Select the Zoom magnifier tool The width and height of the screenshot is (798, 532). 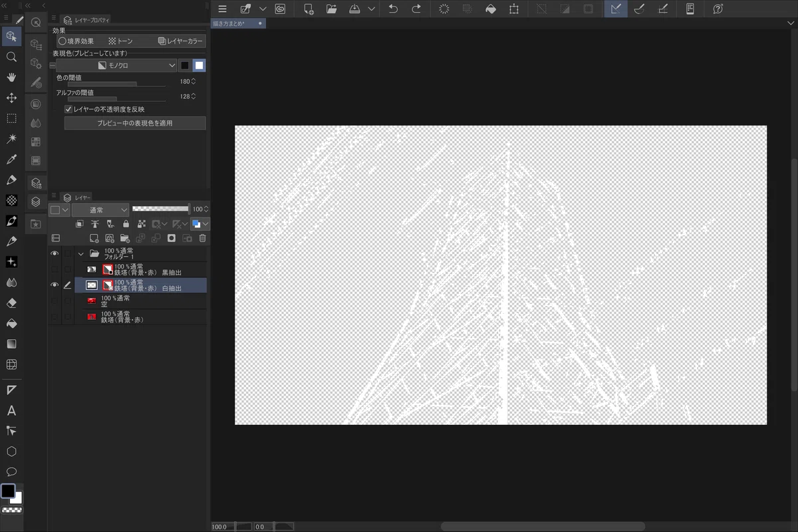11,57
